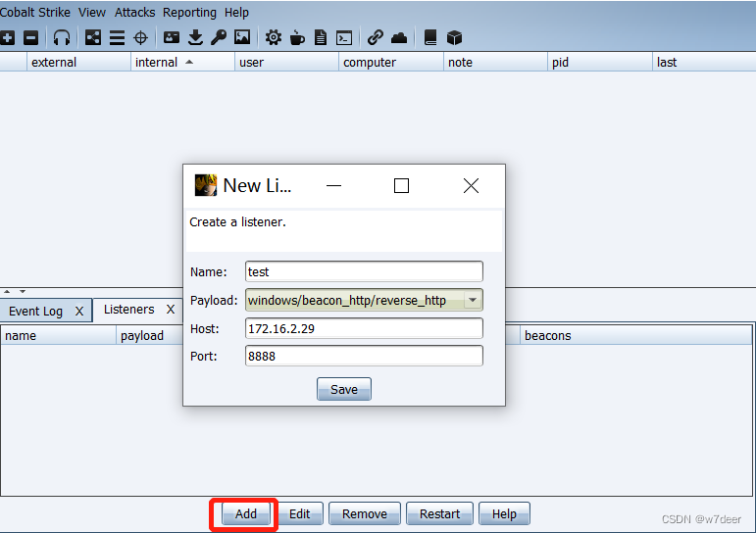
Task: Click the book help icon in the toolbar
Action: tap(430, 37)
